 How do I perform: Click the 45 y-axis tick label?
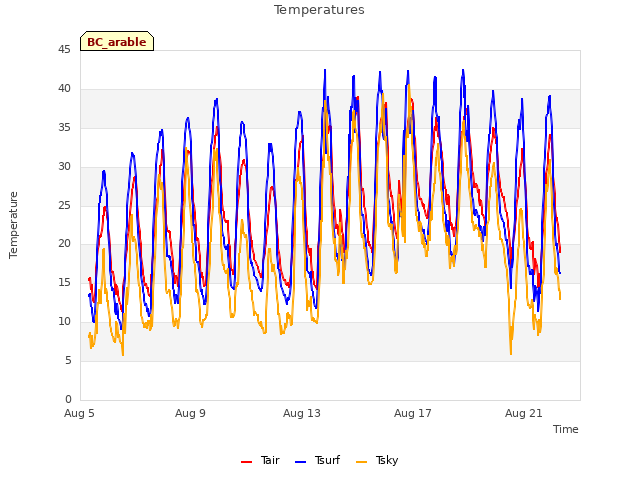click(64, 50)
